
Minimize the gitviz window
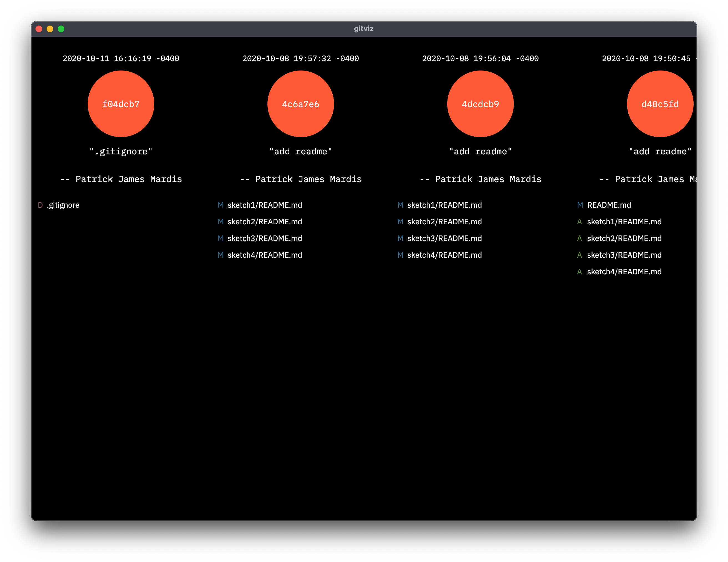(x=50, y=29)
